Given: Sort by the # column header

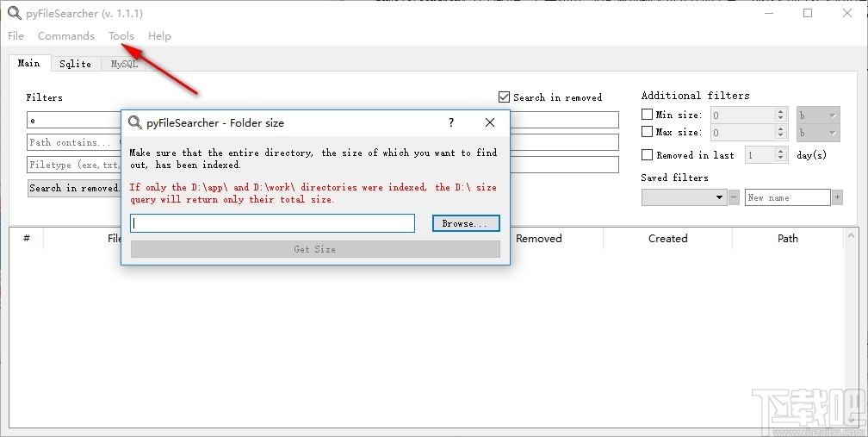Looking at the screenshot, I should 27,238.
